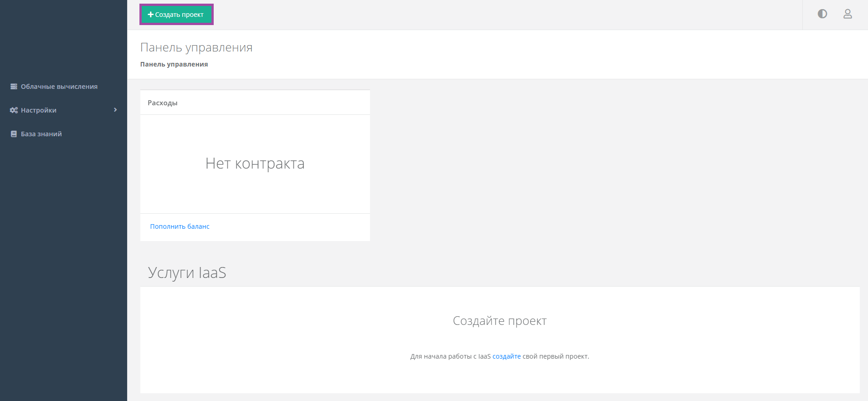Click the server icon beside Облачные вычисления
The width and height of the screenshot is (868, 401).
(14, 87)
